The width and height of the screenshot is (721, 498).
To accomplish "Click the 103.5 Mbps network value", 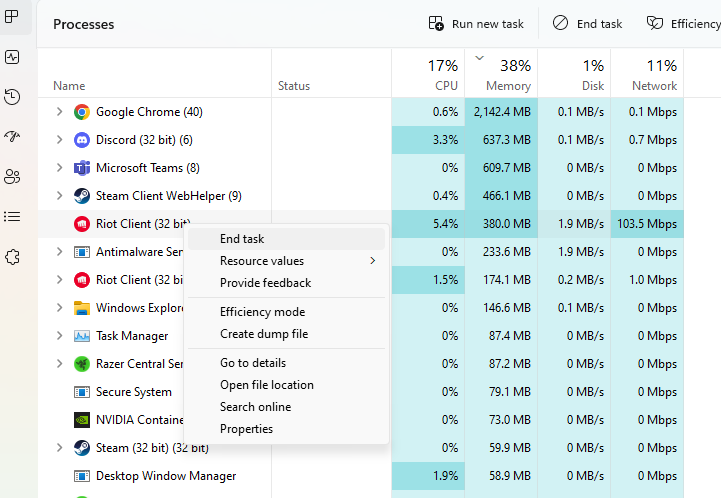I will [647, 224].
